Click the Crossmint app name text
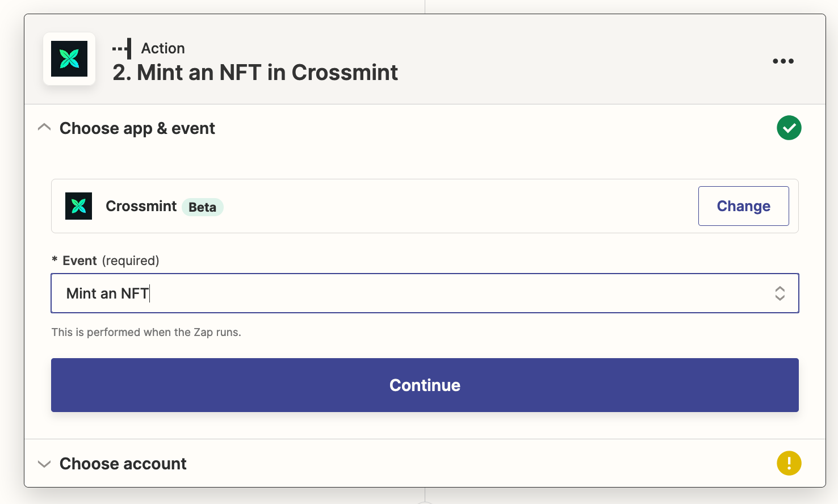Image resolution: width=838 pixels, height=504 pixels. click(141, 206)
